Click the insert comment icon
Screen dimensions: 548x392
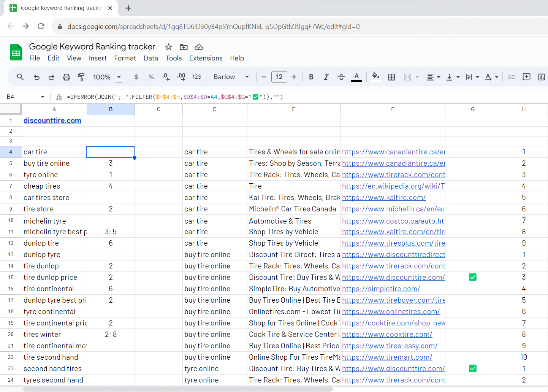pos(526,77)
